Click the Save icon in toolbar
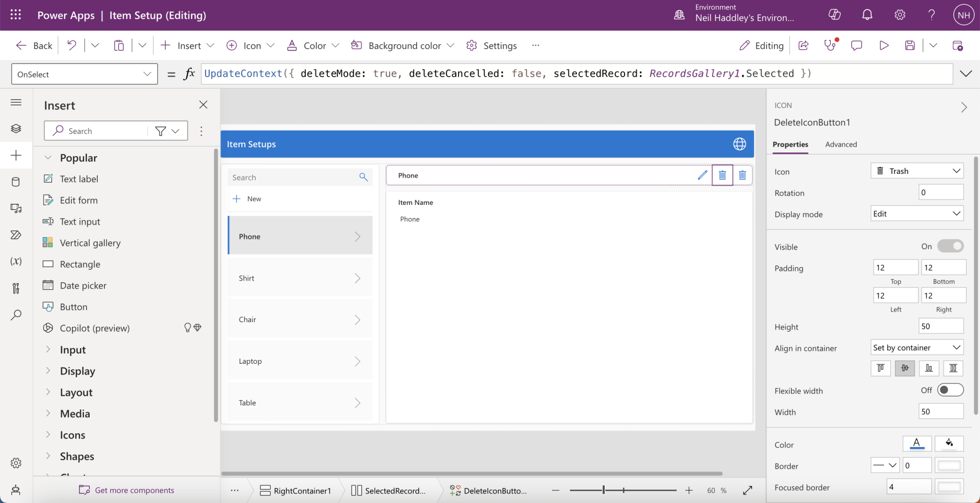The height and width of the screenshot is (503, 980). click(910, 46)
